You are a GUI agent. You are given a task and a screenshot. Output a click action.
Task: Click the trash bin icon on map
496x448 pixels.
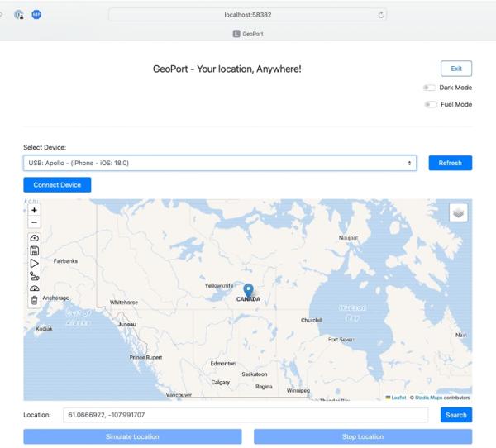point(34,301)
